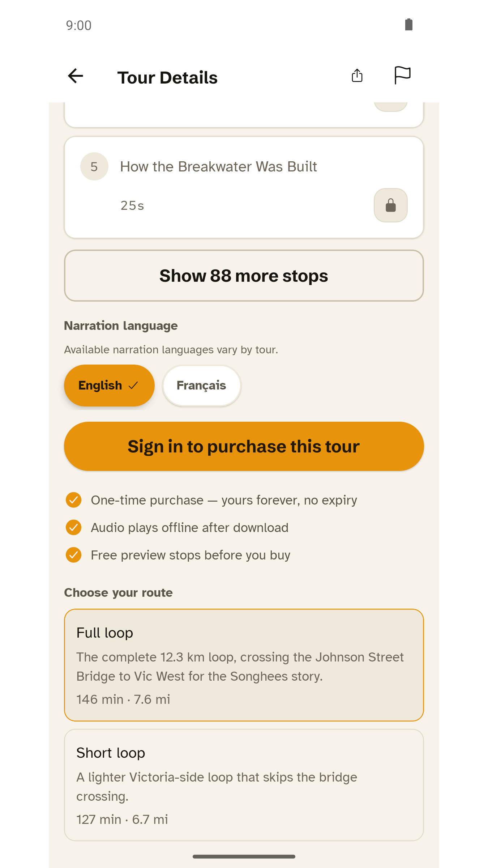The width and height of the screenshot is (488, 868).
Task: Select the Full loop route
Action: (244, 665)
